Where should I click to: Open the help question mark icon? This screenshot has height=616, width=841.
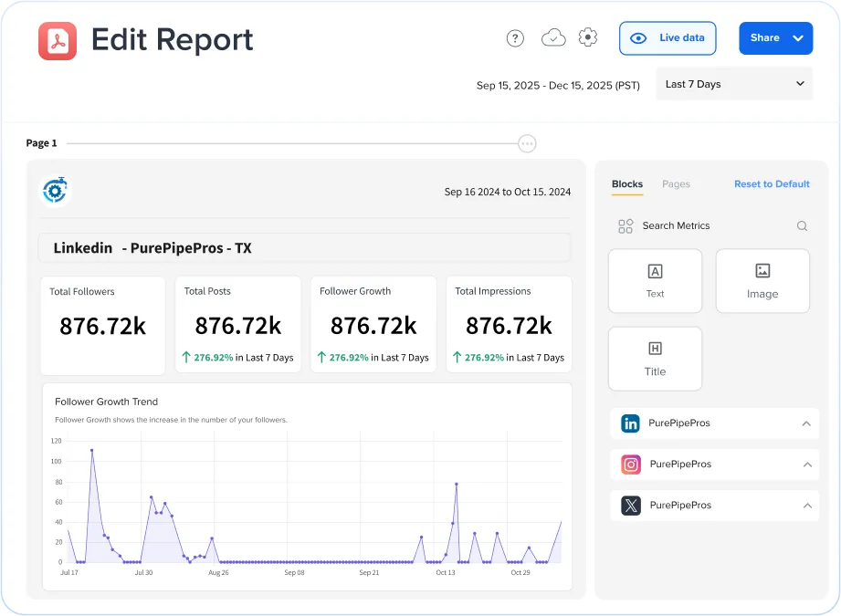[515, 37]
